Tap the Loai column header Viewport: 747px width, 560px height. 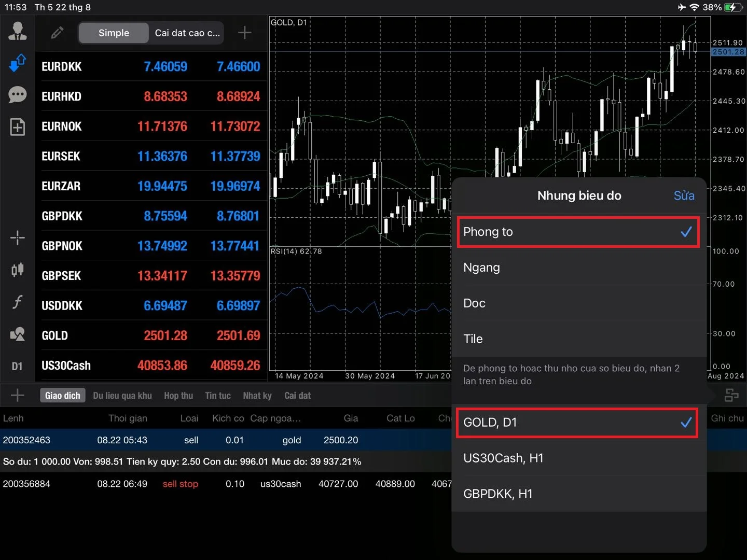click(189, 418)
